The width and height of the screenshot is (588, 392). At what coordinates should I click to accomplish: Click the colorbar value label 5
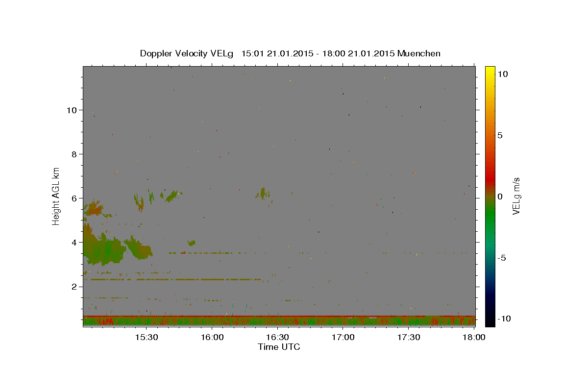(x=500, y=135)
